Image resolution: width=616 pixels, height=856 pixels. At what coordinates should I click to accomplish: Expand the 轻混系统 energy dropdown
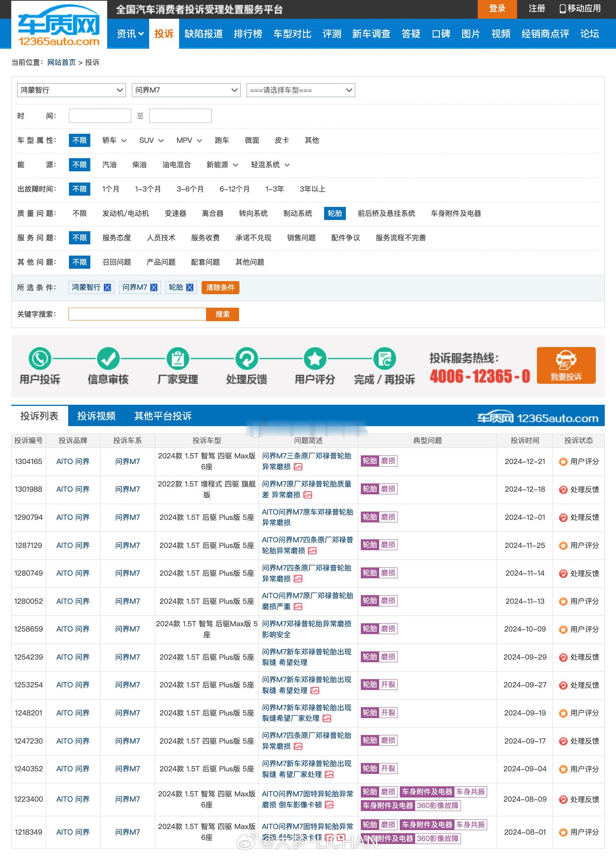270,165
